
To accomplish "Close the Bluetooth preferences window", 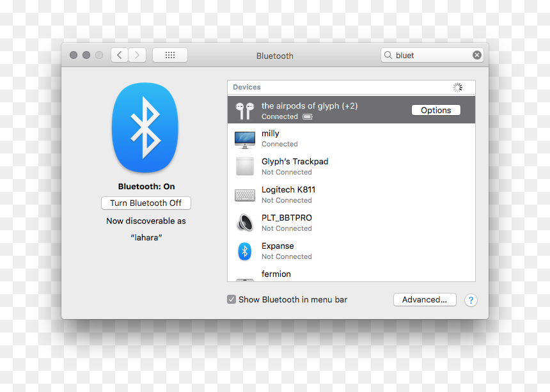I will pos(74,55).
